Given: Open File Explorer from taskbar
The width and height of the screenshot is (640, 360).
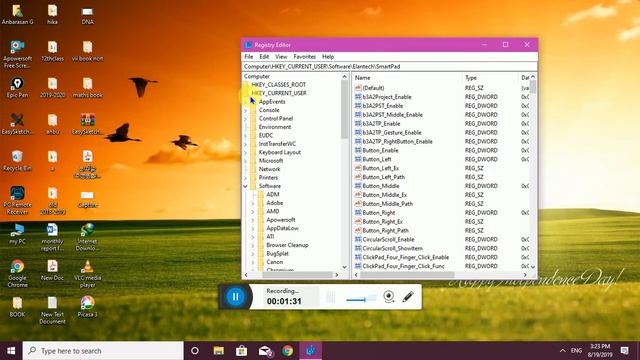Looking at the screenshot, I should pos(218,351).
